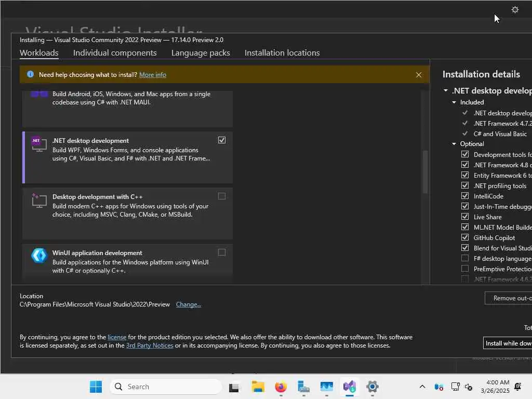The height and width of the screenshot is (399, 532).
Task: Open Task View in the taskbar
Action: 234,387
